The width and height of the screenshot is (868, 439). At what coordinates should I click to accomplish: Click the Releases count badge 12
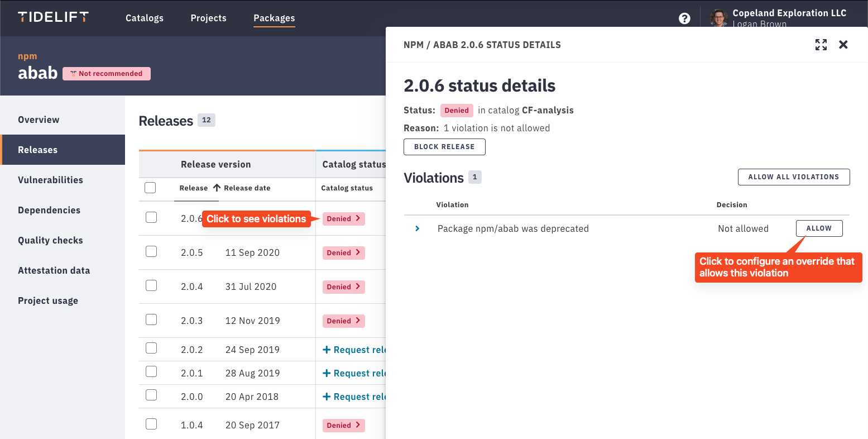[x=207, y=120]
